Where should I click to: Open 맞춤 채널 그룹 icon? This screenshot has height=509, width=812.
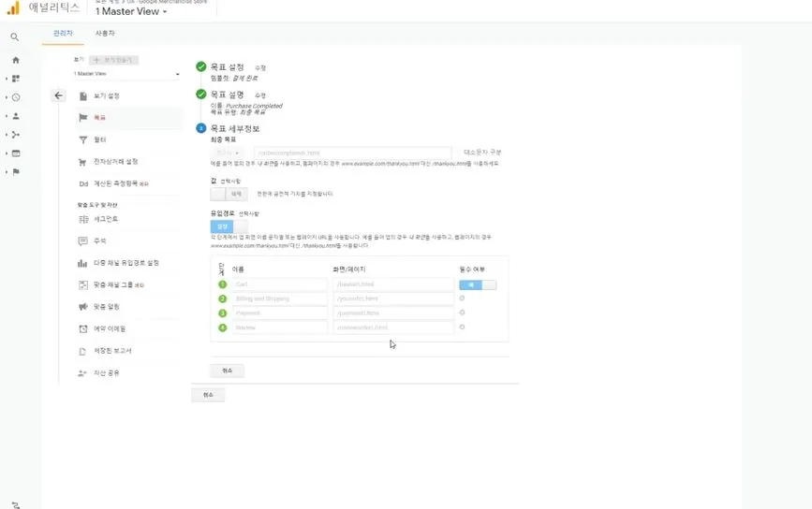(x=82, y=285)
